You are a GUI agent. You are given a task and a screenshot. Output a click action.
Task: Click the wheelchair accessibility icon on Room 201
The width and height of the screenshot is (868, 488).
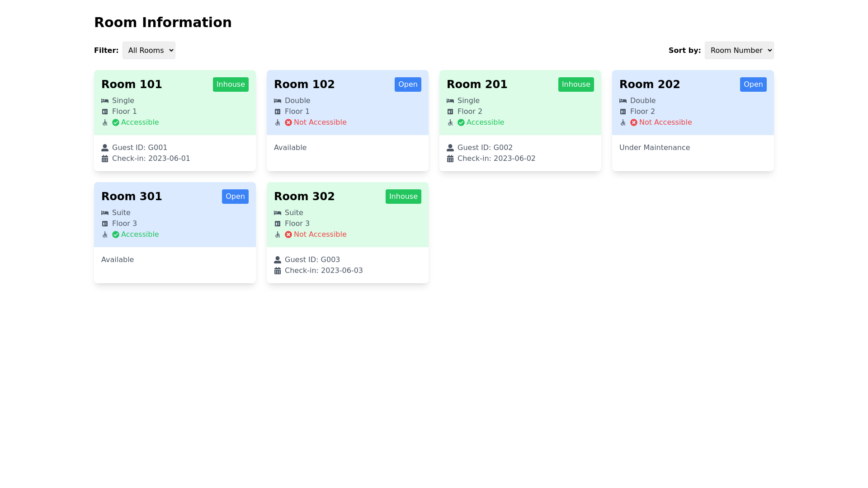450,122
